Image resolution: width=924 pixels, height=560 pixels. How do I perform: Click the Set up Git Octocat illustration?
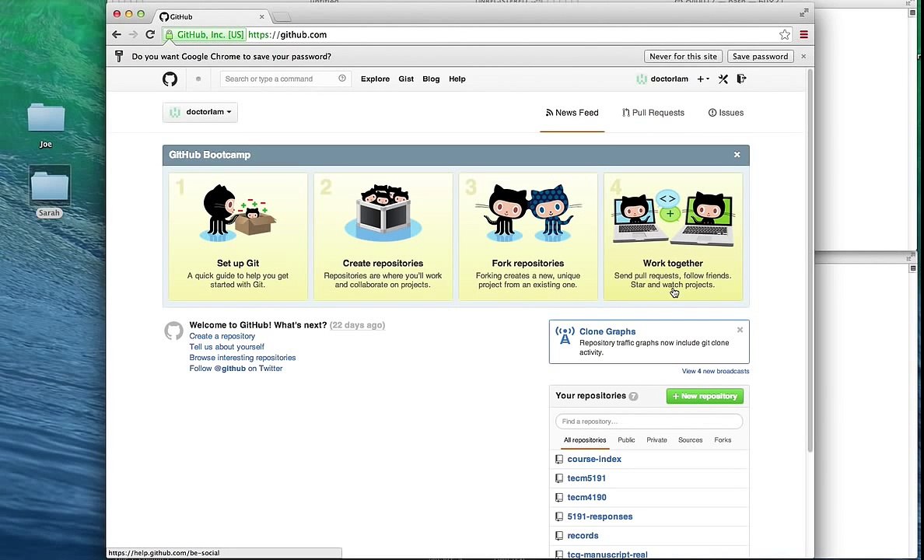coord(238,213)
